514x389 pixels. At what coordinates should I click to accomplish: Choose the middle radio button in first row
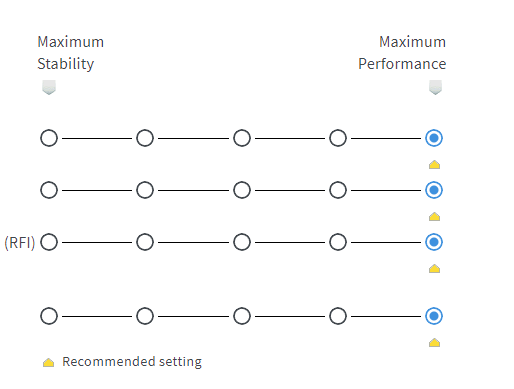tap(242, 138)
